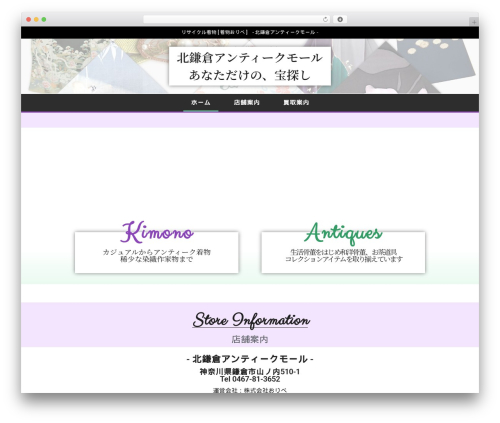Click the browser address bar
Image resolution: width=500 pixels, height=423 pixels.
[x=236, y=19]
